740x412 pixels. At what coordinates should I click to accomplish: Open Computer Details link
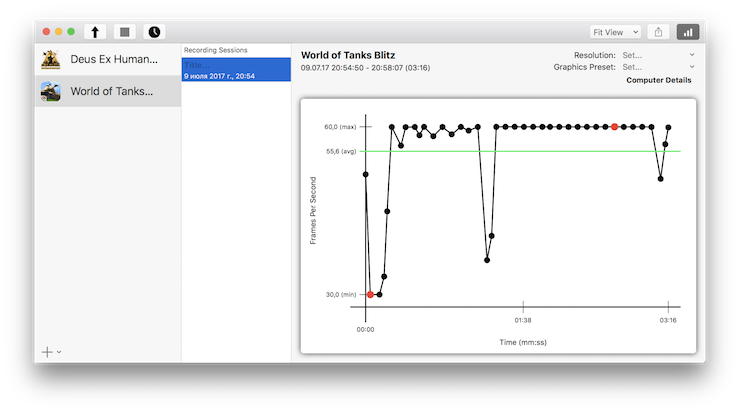click(658, 80)
